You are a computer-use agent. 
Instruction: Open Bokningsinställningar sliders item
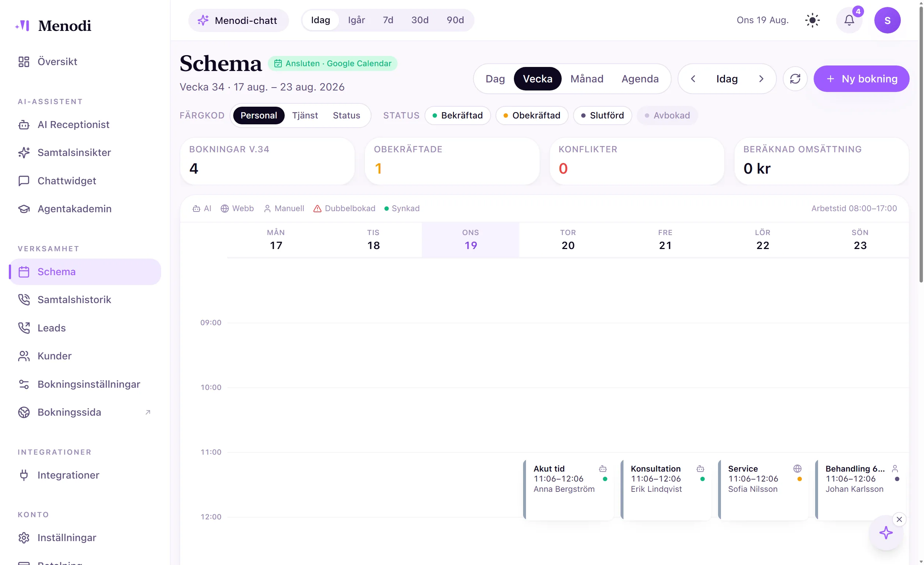[x=85, y=384]
